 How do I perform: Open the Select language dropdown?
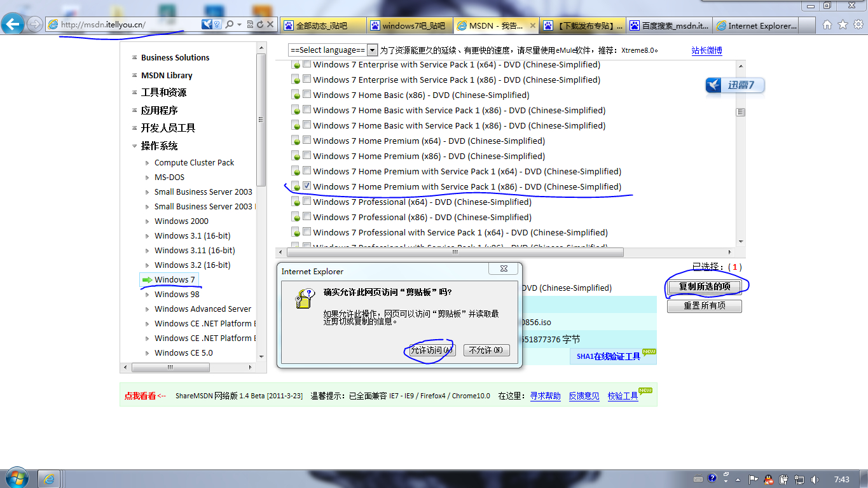[x=333, y=50]
